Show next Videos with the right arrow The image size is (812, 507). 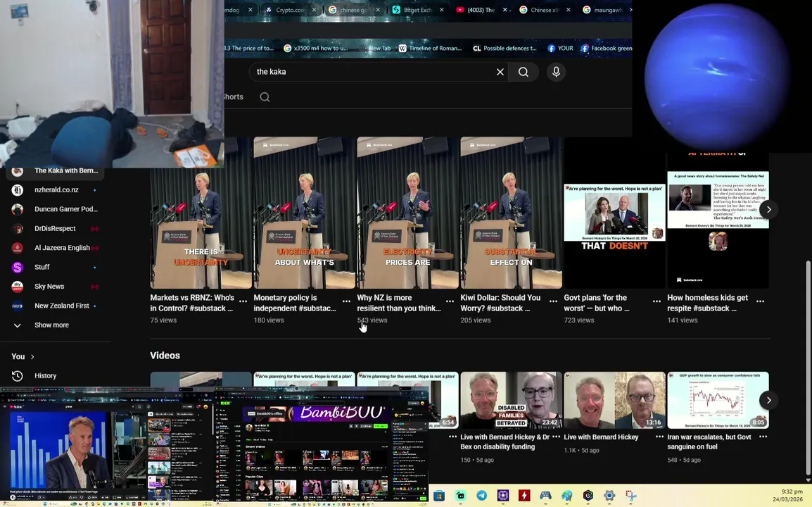(x=768, y=400)
